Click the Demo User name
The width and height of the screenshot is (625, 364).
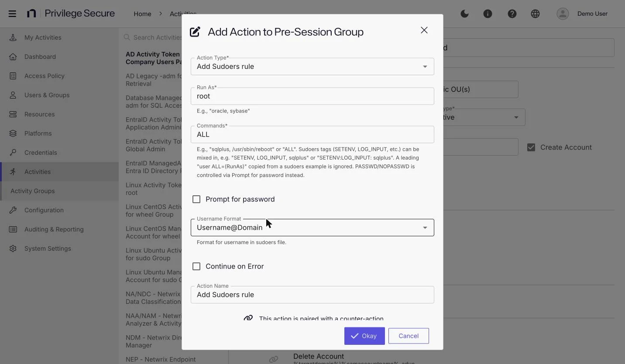592,14
